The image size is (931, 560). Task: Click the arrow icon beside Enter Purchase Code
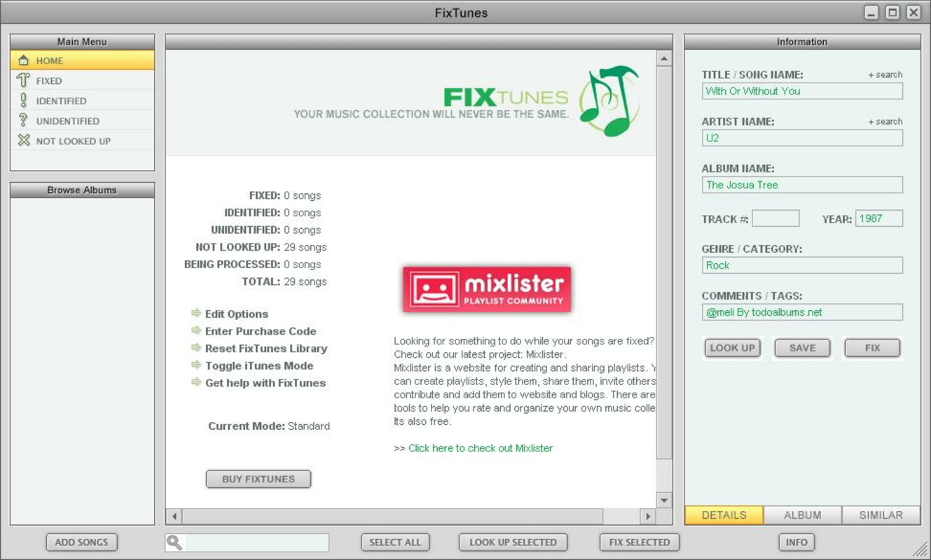(196, 331)
